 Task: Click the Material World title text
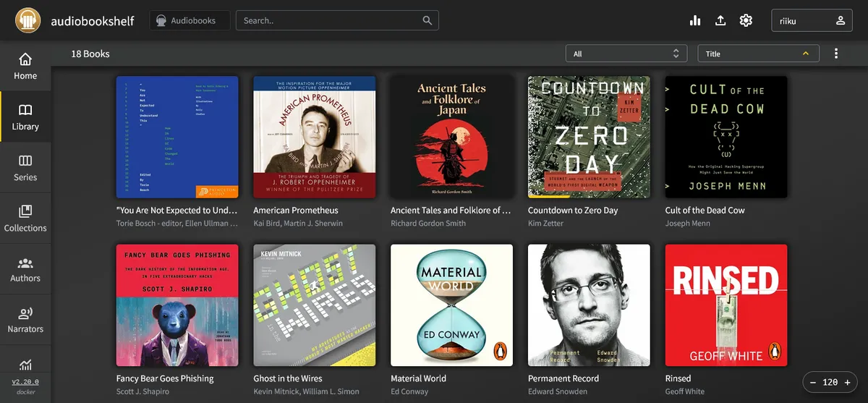[x=418, y=378]
